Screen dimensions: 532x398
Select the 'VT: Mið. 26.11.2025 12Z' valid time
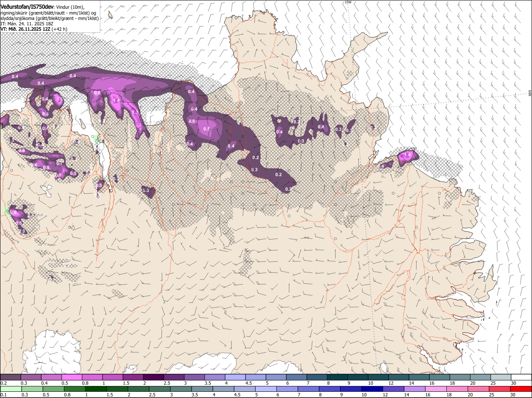25,29
